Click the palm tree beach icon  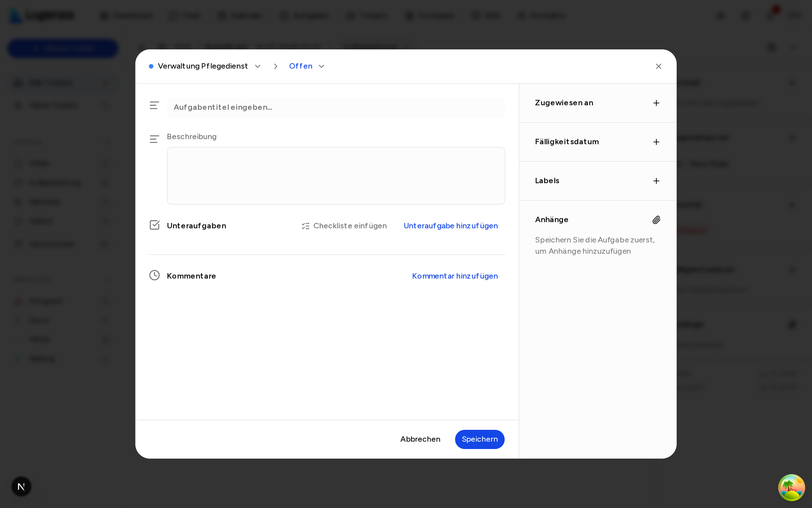[791, 487]
